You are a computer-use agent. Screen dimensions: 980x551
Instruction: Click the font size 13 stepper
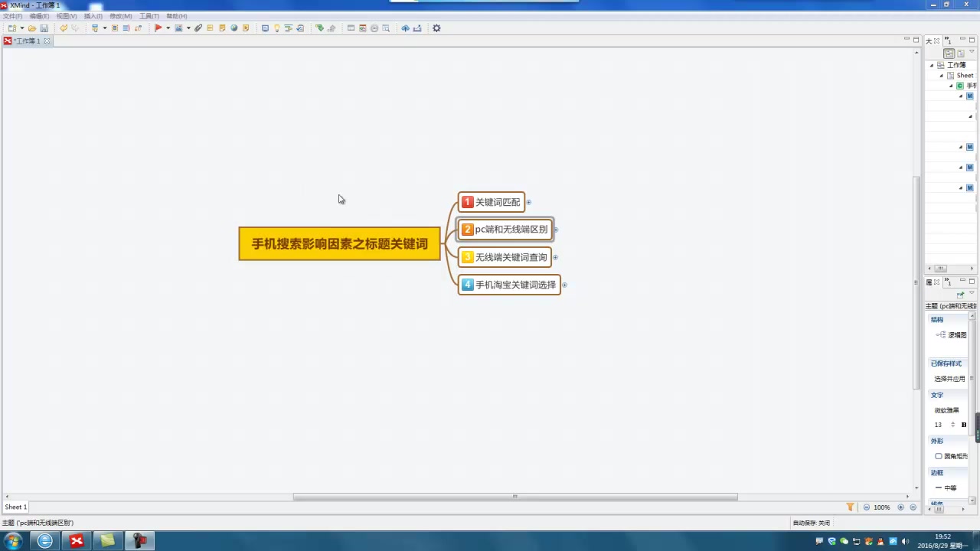pyautogui.click(x=953, y=425)
